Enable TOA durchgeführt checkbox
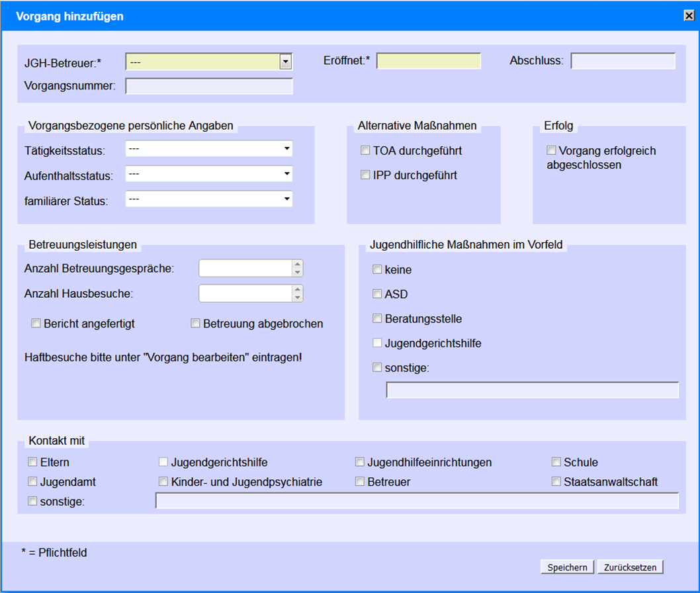The height and width of the screenshot is (593, 700). (x=365, y=151)
